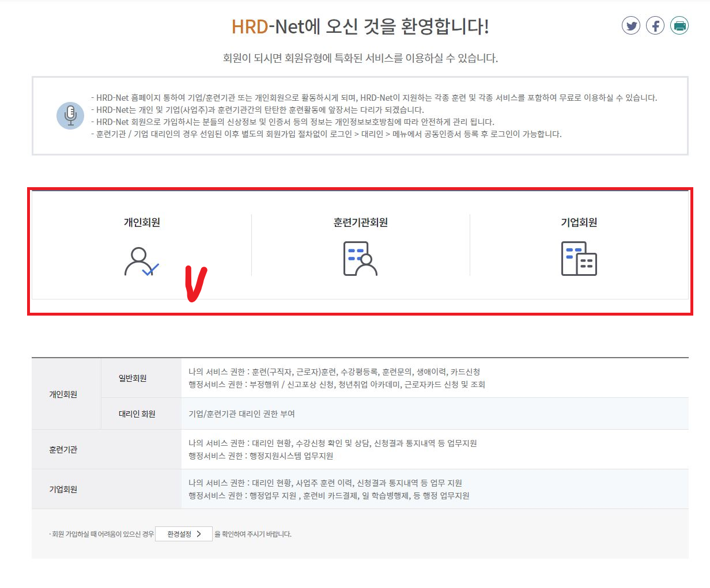
Task: Select the 훈련기관회원 building-person icon
Action: (x=360, y=259)
